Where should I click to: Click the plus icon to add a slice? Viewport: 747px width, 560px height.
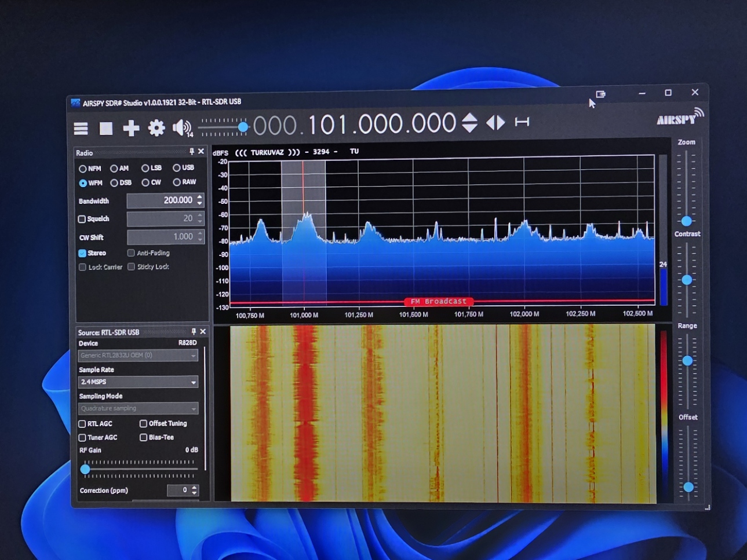(x=131, y=128)
